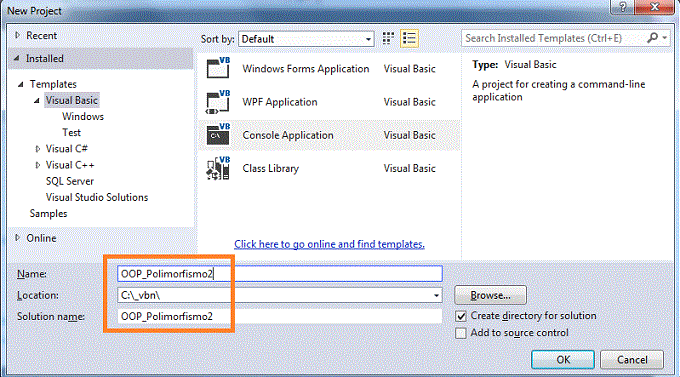The height and width of the screenshot is (377, 680).
Task: Select Windows under Visual Basic
Action: click(83, 117)
